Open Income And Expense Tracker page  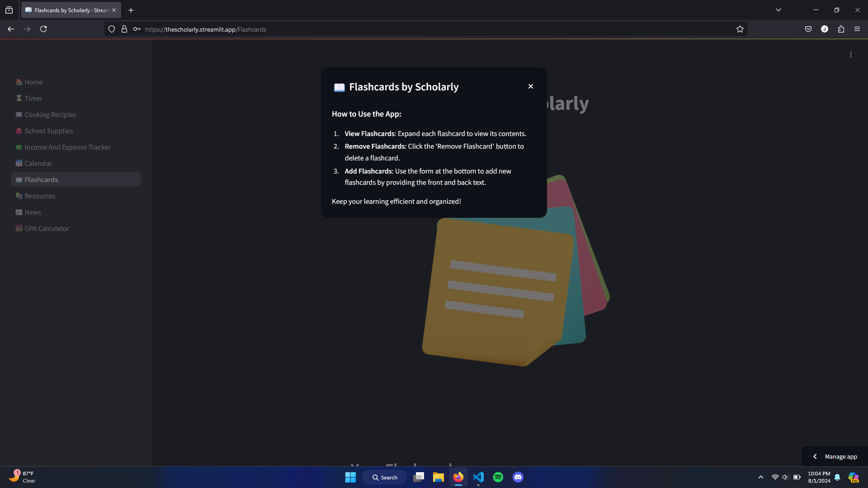67,147
